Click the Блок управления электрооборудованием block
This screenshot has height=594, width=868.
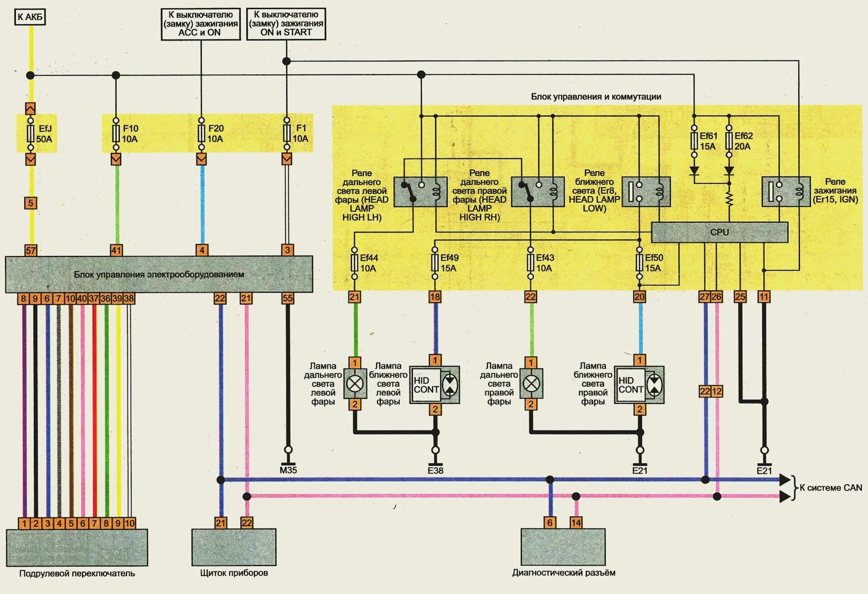click(159, 274)
